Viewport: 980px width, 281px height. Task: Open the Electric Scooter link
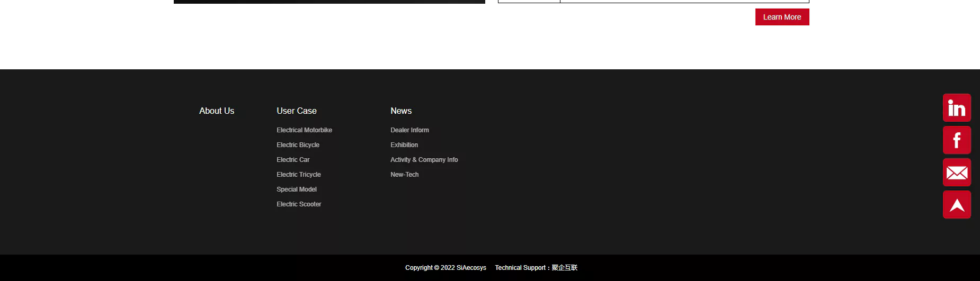299,204
